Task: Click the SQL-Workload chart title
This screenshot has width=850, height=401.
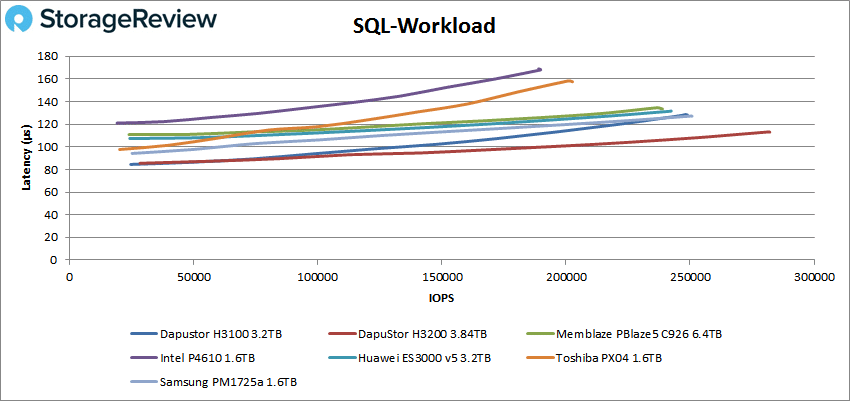Action: coord(424,26)
